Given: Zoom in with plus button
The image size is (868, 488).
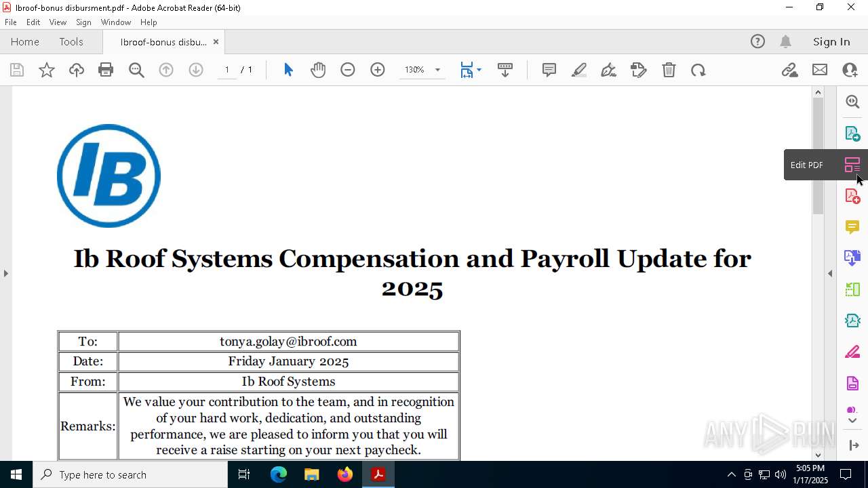Looking at the screenshot, I should click(x=378, y=70).
